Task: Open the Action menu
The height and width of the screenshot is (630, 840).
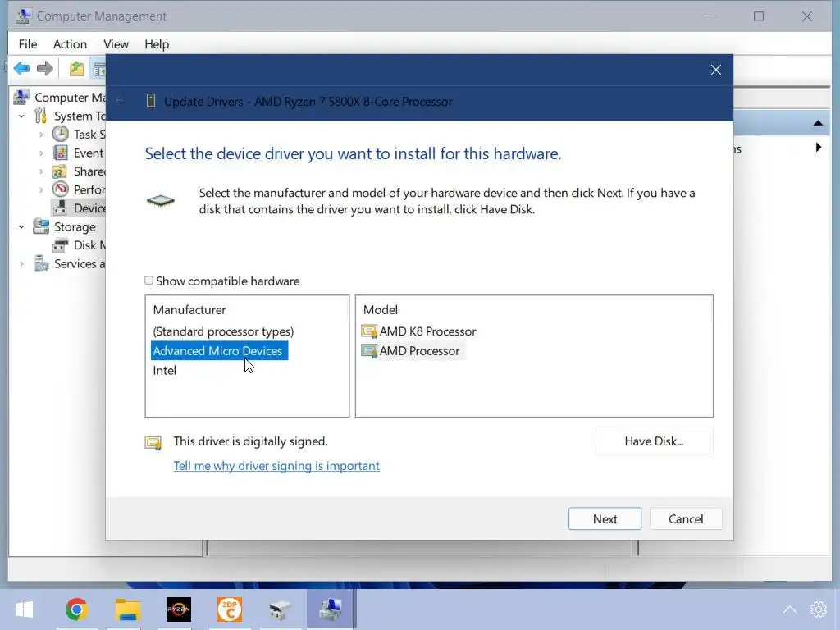Action: tap(70, 44)
